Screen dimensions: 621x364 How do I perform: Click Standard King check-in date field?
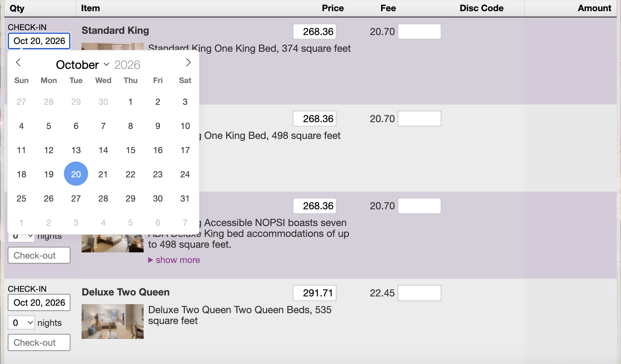click(x=39, y=41)
